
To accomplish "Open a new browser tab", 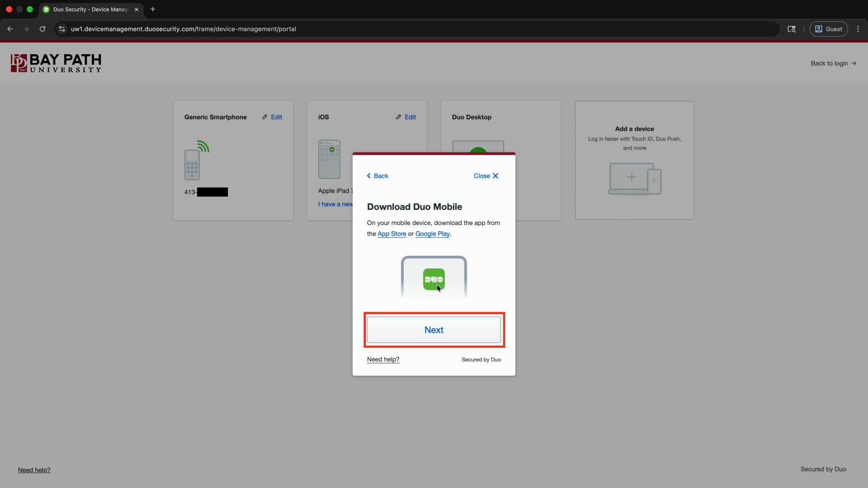I will click(x=153, y=9).
